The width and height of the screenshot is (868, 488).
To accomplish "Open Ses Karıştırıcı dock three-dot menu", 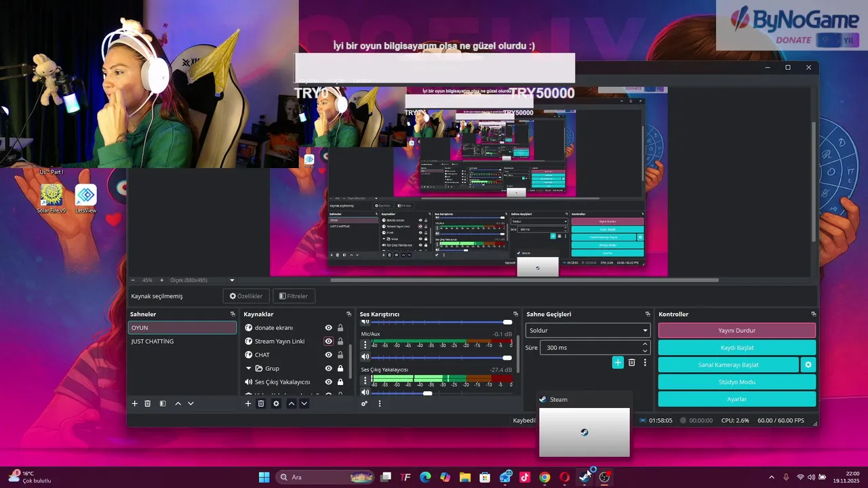I will point(380,403).
